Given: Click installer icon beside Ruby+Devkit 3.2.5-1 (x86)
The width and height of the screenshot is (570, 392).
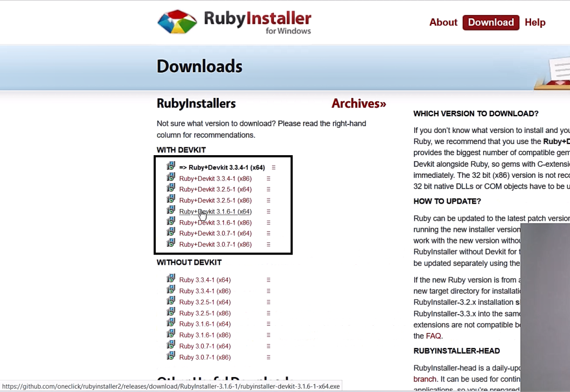Looking at the screenshot, I should [x=171, y=200].
